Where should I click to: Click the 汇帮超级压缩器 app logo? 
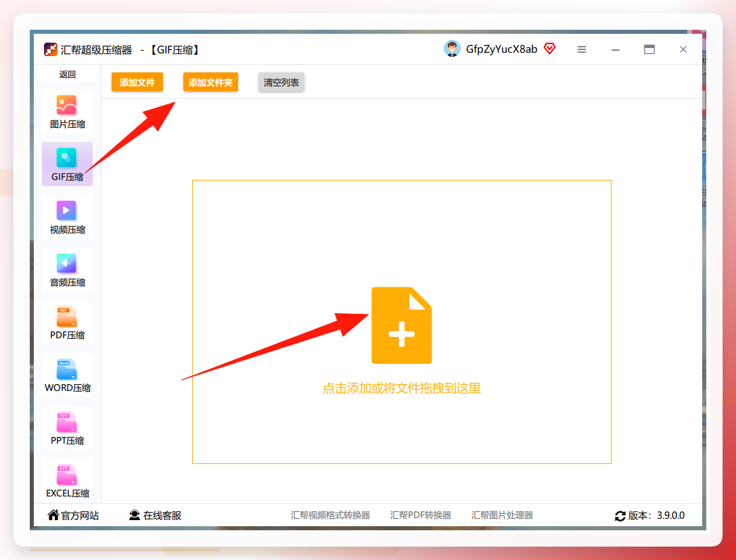click(50, 49)
